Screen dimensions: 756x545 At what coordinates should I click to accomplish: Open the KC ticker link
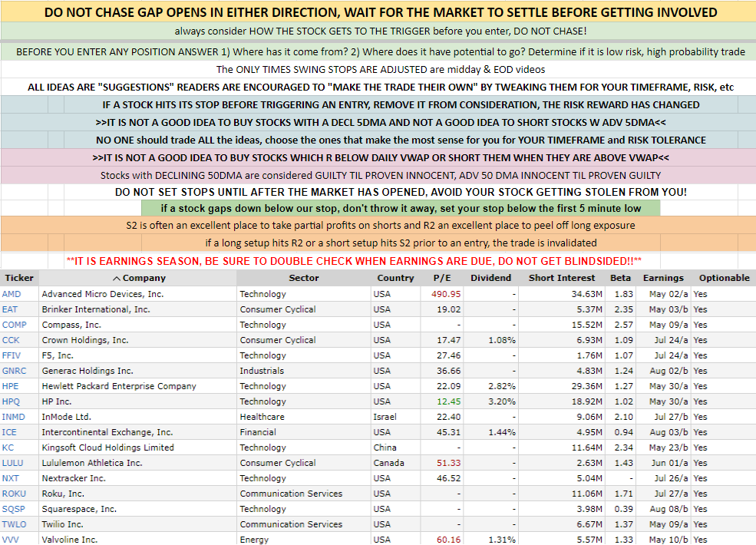[x=8, y=448]
